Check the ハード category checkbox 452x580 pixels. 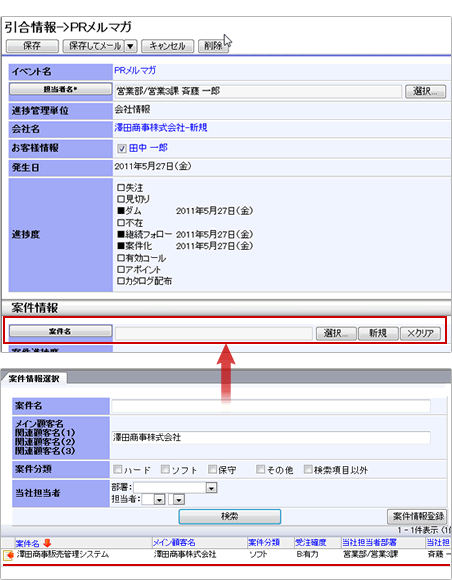point(118,469)
